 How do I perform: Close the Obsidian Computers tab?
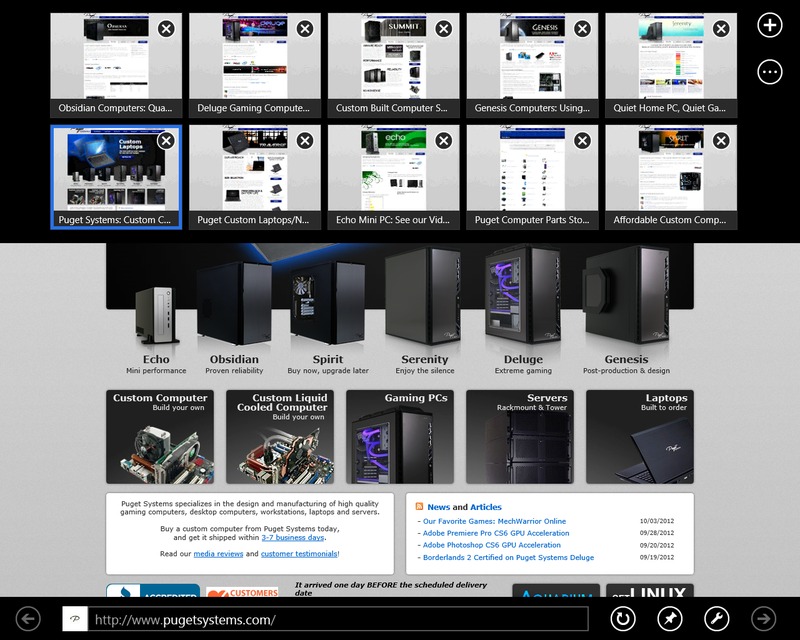coord(166,29)
